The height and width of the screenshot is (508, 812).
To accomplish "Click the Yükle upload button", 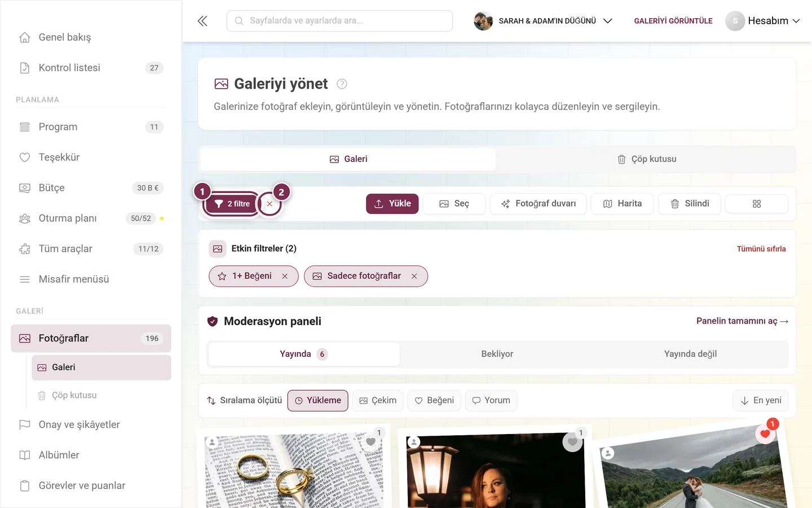I will point(392,204).
